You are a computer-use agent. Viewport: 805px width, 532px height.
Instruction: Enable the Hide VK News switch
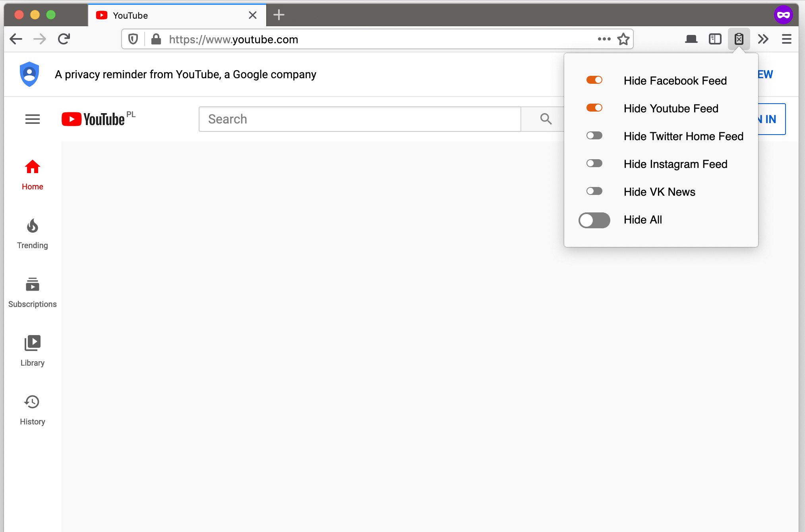[x=594, y=191]
